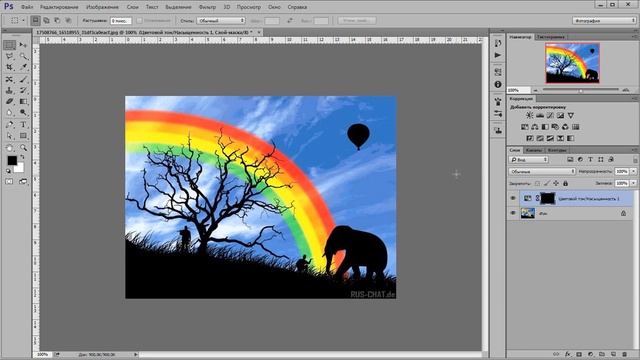
Task: Reset default foreground and background colors
Action: click(9, 171)
